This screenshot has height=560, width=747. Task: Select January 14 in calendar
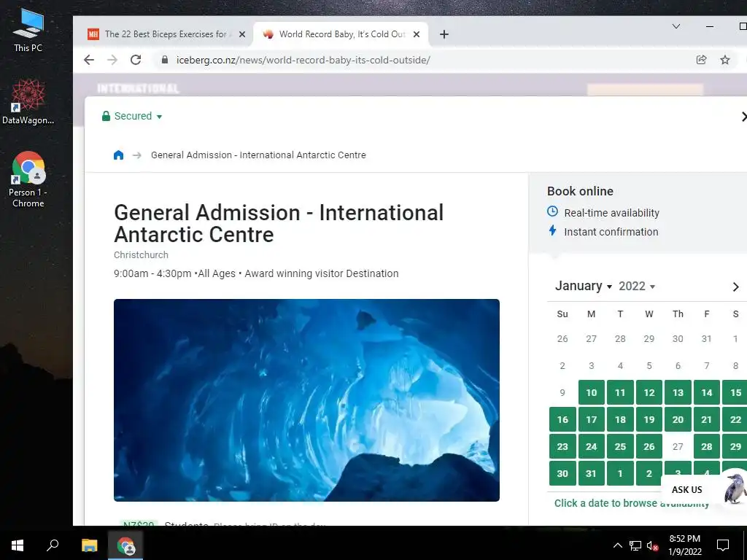click(x=706, y=392)
